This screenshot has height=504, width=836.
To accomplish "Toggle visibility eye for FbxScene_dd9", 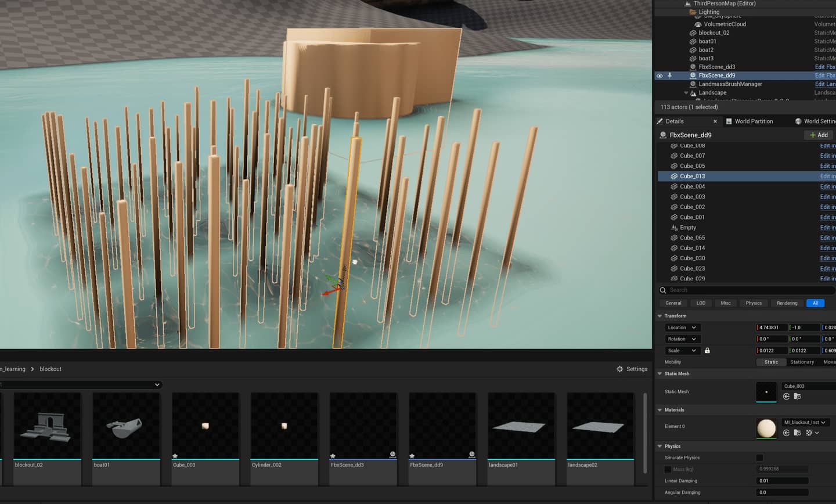I will (660, 75).
